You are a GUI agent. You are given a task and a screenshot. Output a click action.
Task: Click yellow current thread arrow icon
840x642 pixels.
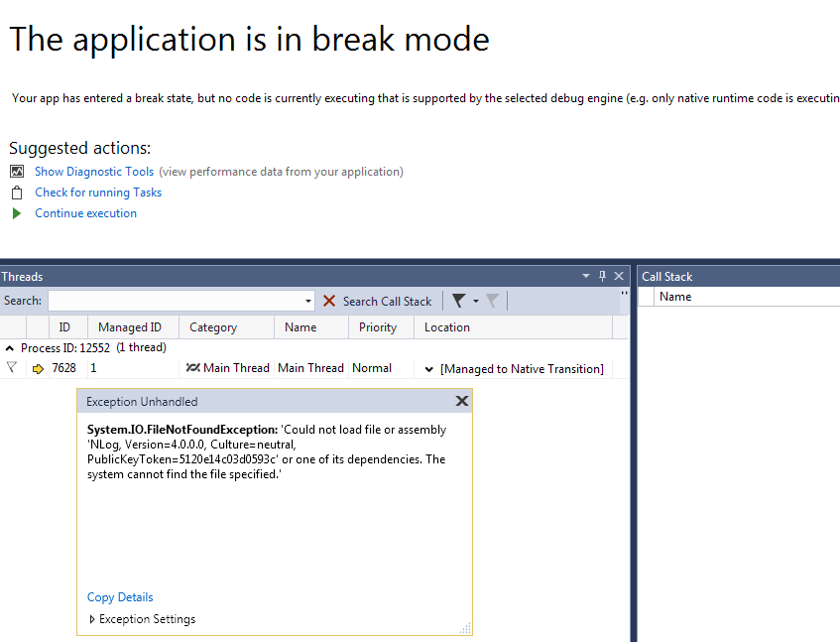click(38, 369)
